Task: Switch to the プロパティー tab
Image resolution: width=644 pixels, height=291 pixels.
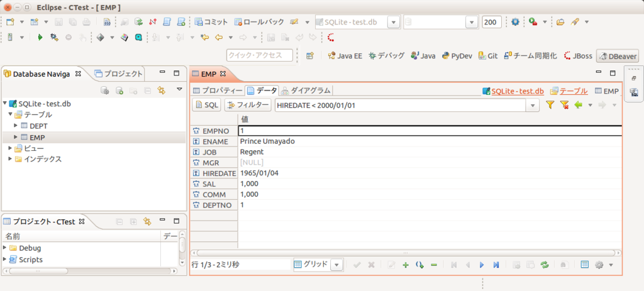Action: (218, 91)
